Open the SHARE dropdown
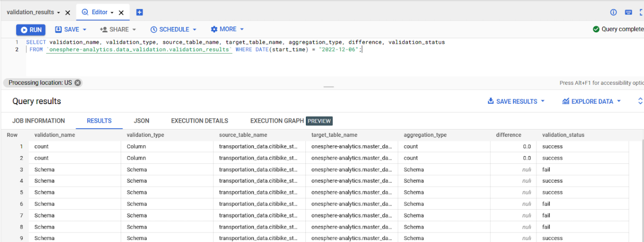644x242 pixels. tap(118, 30)
